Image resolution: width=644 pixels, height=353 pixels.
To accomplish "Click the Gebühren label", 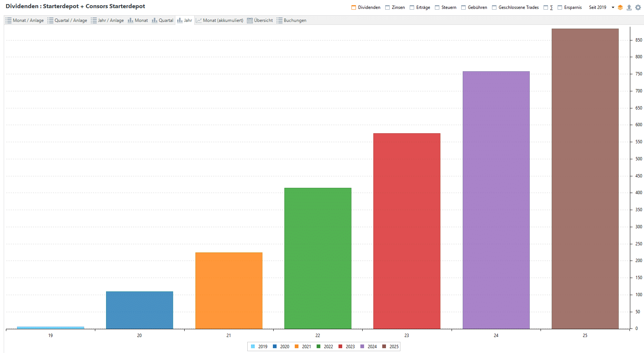I will tap(477, 7).
